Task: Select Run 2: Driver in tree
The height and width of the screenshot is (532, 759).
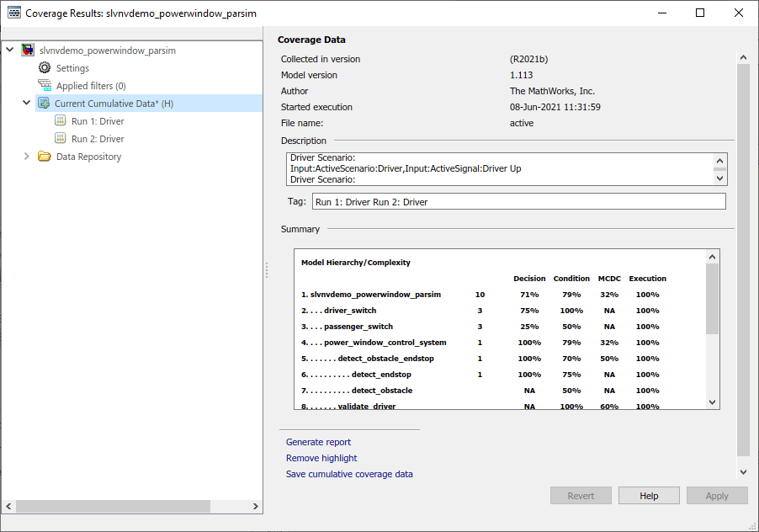Action: coord(98,139)
